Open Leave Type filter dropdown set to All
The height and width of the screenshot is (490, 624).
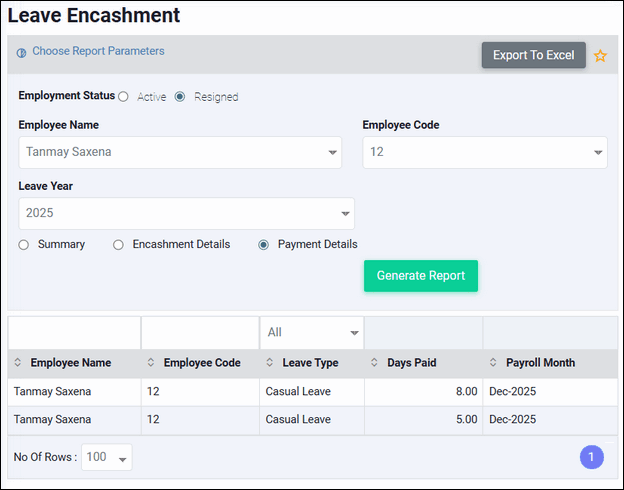pyautogui.click(x=312, y=332)
